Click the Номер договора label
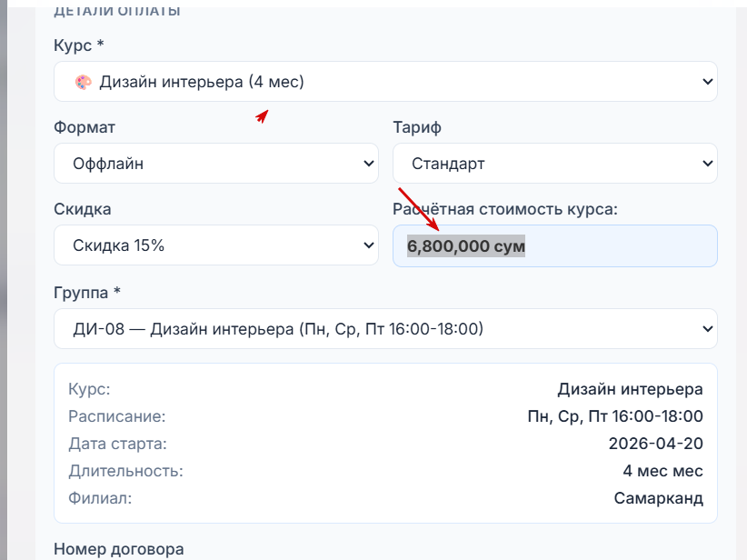The width and height of the screenshot is (747, 560). click(x=118, y=549)
